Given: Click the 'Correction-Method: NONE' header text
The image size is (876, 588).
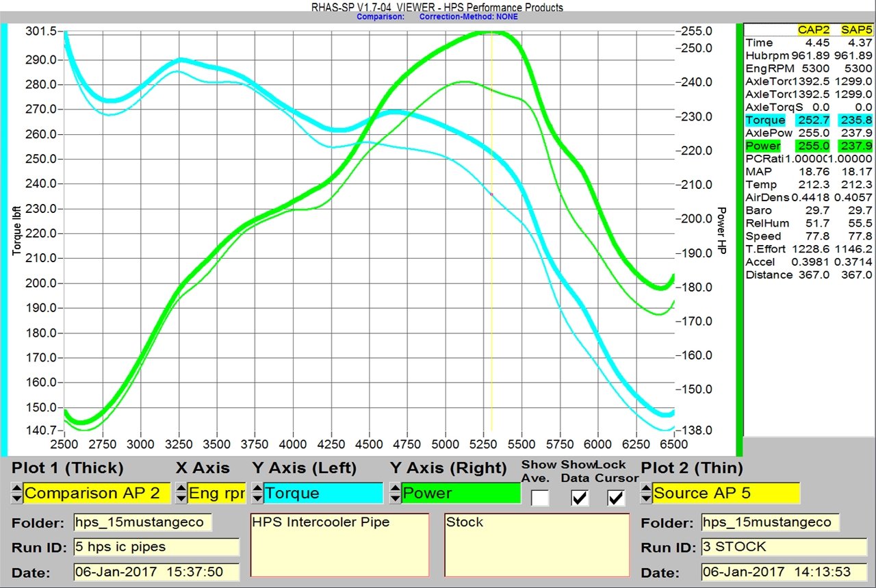Looking at the screenshot, I should [x=468, y=16].
